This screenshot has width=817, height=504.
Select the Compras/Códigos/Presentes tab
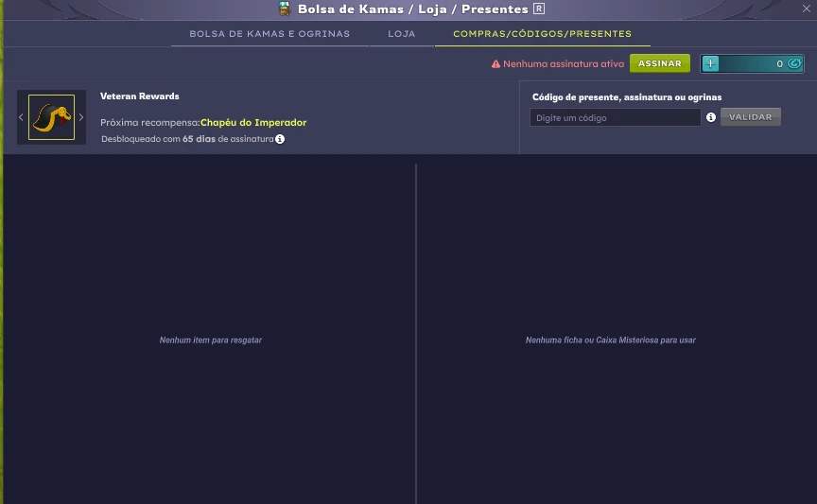(x=542, y=34)
